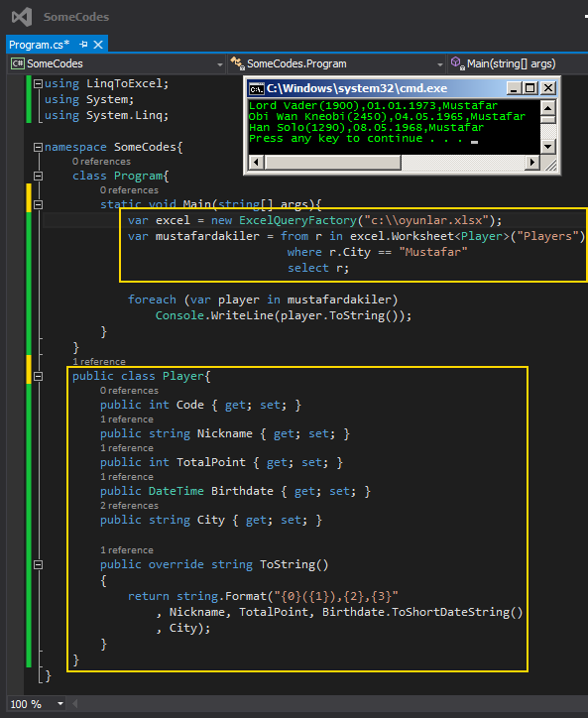Viewport: 588px width, 718px height.
Task: Click cmd.exe horizontal scrollbar left arrow
Action: point(257,162)
